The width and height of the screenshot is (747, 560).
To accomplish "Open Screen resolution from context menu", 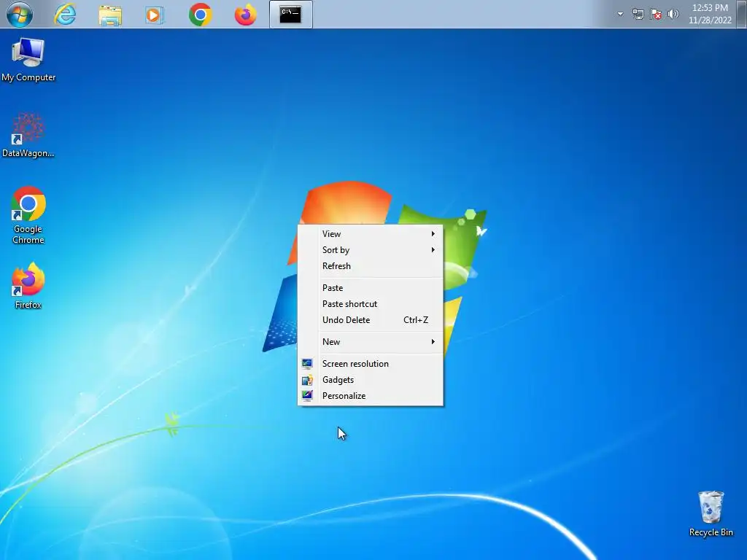I will click(370, 364).
